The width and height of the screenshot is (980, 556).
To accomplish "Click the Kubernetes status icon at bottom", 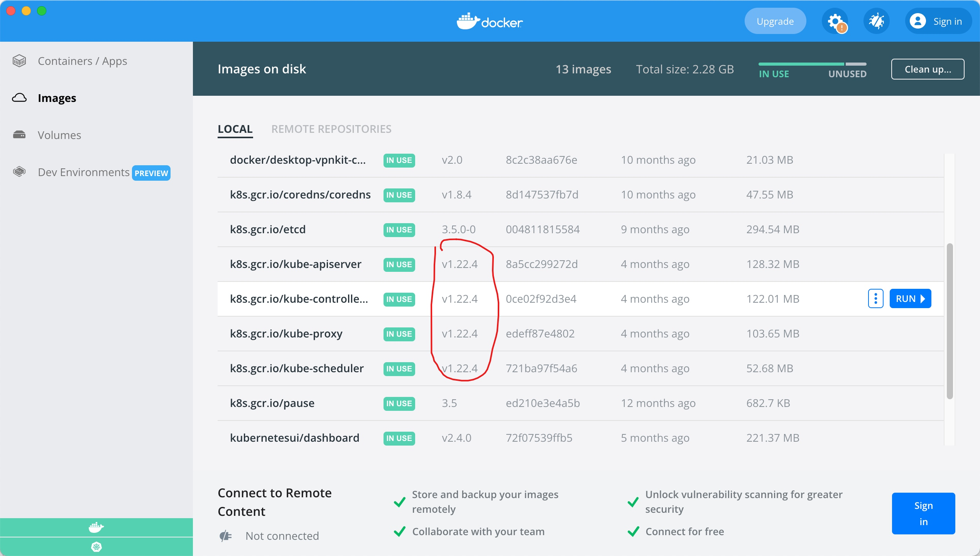I will point(96,547).
